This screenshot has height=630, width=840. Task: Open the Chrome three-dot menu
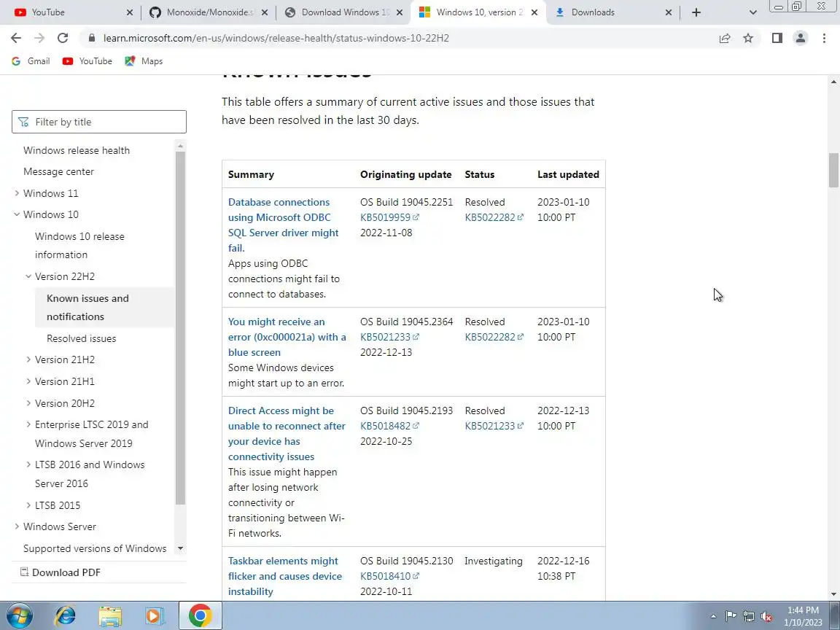tap(824, 38)
